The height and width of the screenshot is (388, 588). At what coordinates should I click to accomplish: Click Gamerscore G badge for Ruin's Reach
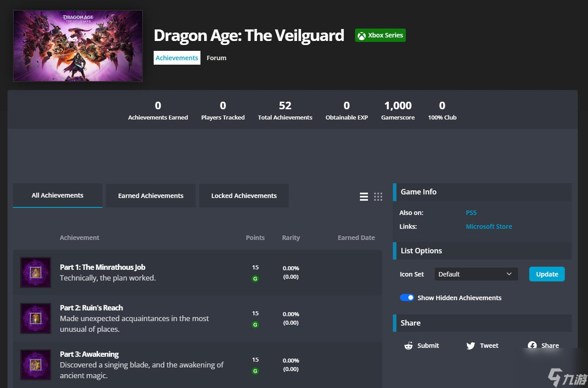click(x=255, y=325)
